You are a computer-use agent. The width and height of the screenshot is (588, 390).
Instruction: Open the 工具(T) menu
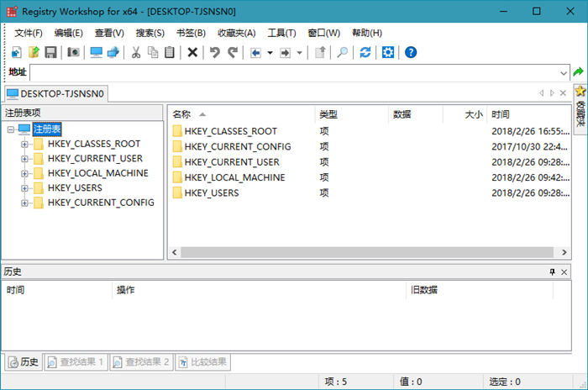pyautogui.click(x=281, y=33)
